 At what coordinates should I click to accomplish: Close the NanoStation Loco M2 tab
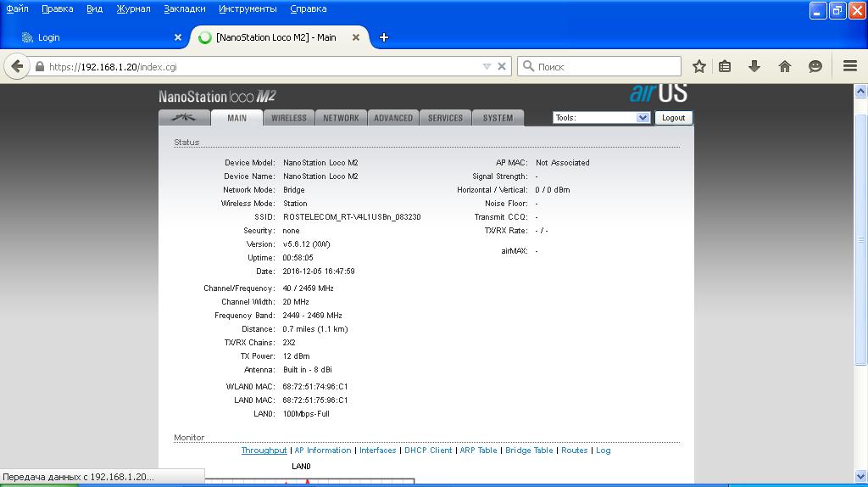[356, 37]
